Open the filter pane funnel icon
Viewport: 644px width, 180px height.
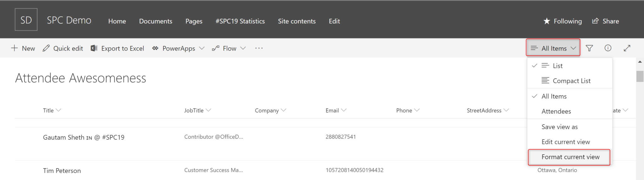589,48
